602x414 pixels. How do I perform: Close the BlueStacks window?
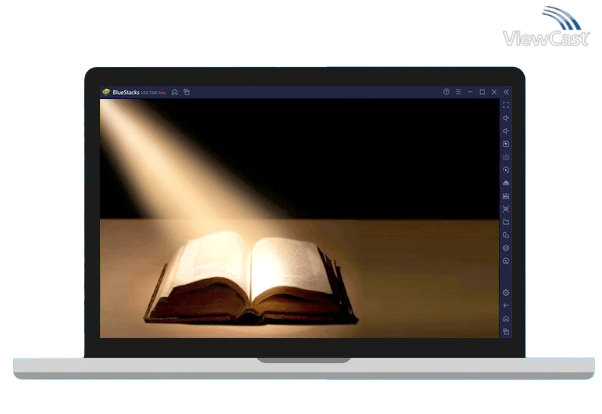[x=494, y=92]
